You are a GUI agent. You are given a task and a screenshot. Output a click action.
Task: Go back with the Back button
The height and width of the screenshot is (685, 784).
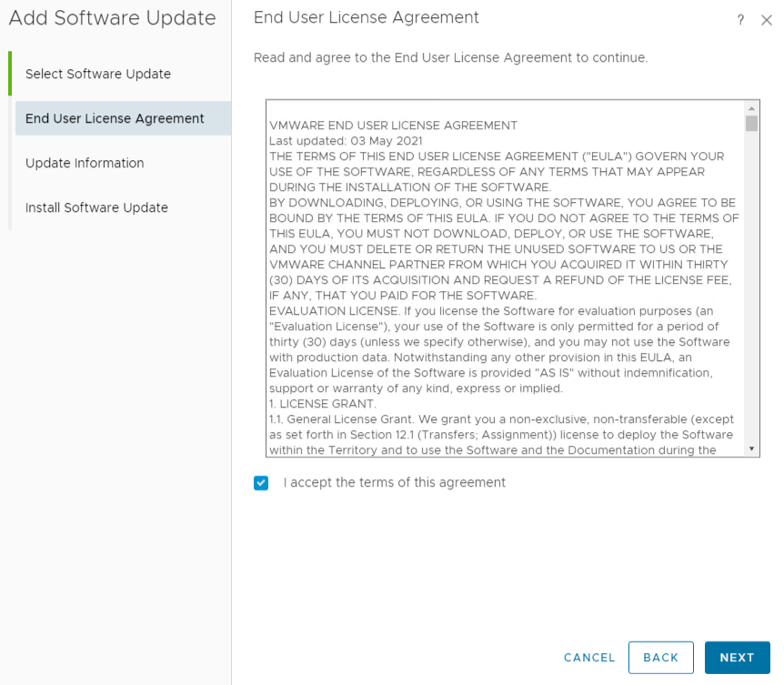pos(660,658)
